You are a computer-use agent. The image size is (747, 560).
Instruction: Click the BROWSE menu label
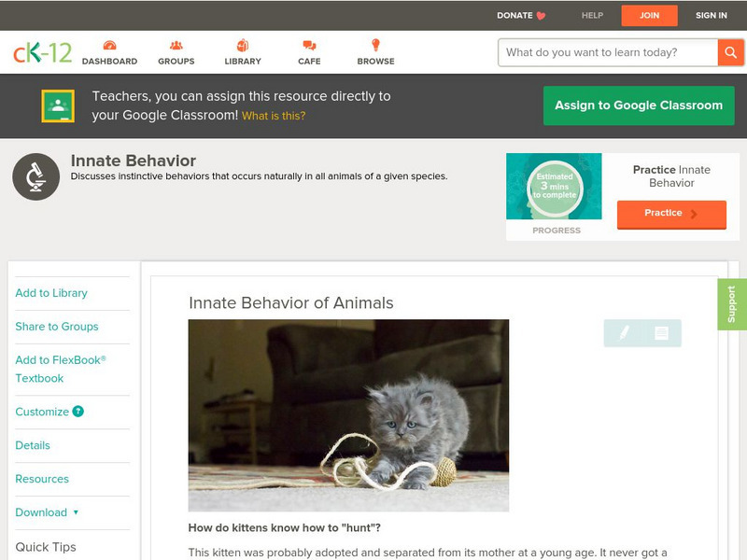click(x=376, y=62)
